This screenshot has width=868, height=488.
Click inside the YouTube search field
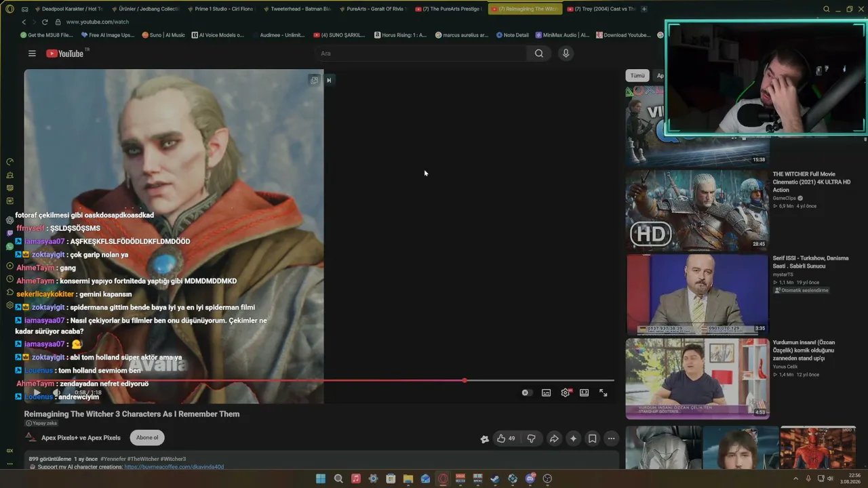[x=420, y=54]
